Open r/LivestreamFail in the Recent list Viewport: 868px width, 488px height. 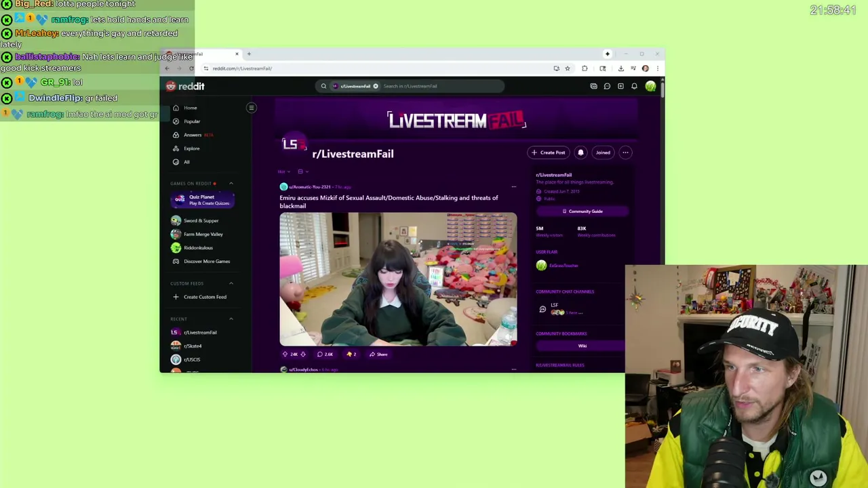coord(200,332)
